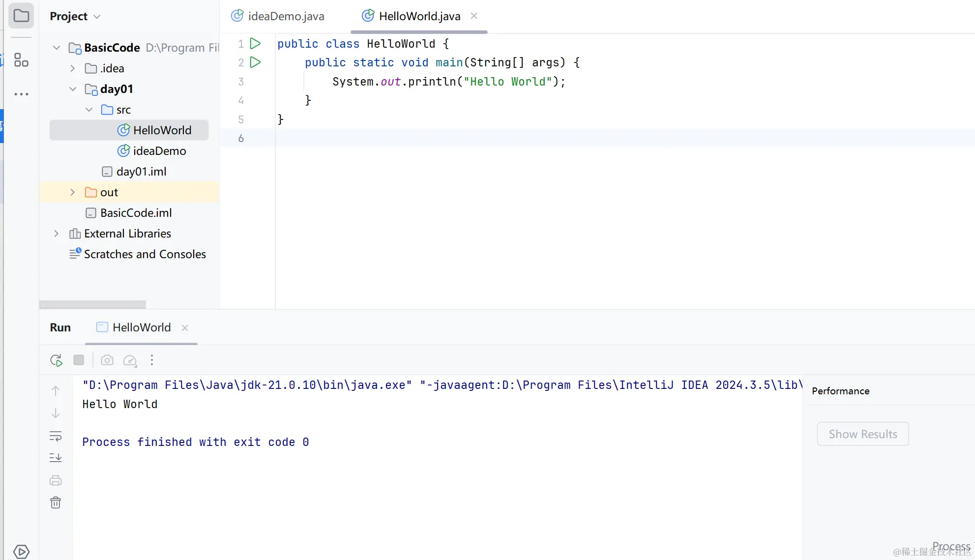Open the vertical three-dots menu in Run toolbar
The width and height of the screenshot is (975, 560).
(152, 360)
